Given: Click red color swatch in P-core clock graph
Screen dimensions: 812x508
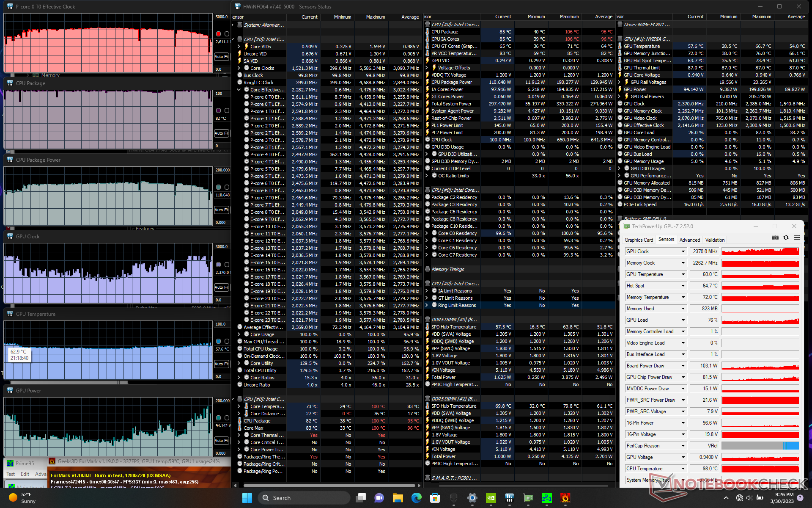Looking at the screenshot, I should point(218,34).
